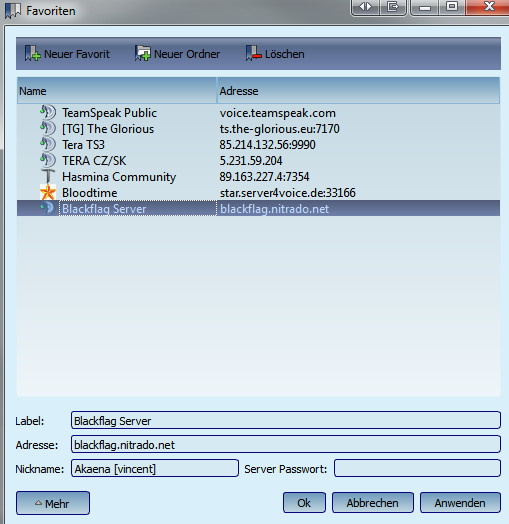Screen dimensions: 509x524
Task: Click the Favoriten title bar bookmark icon
Action: [x=13, y=11]
